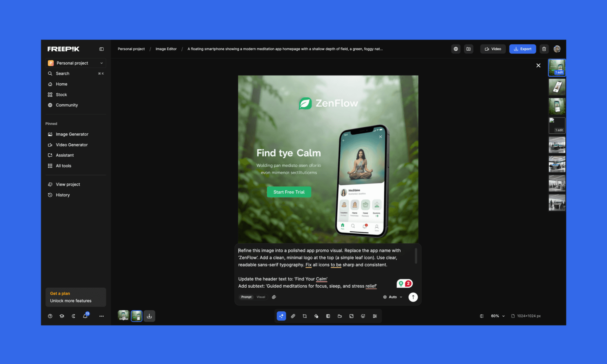Click the upscale expand tool icon
607x364 pixels.
pyautogui.click(x=351, y=316)
